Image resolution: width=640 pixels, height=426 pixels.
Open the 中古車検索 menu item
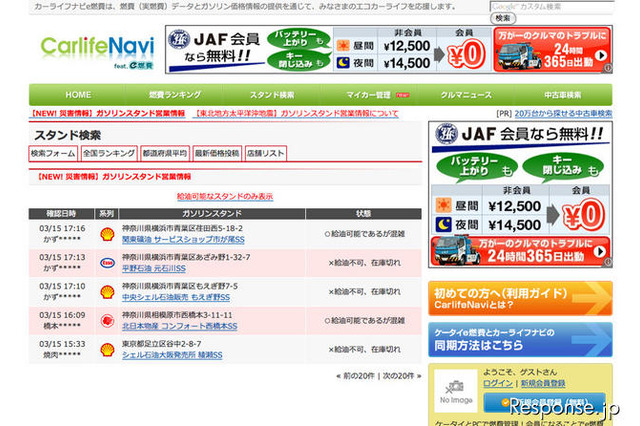point(562,95)
